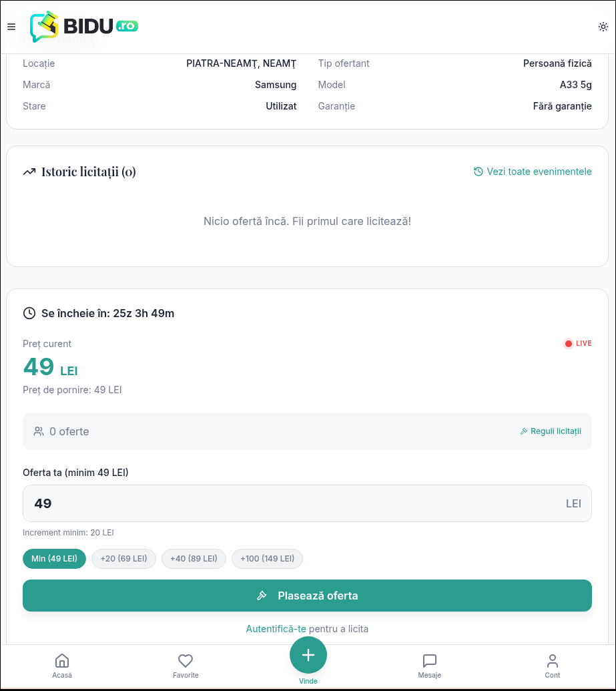
Task: Click the Plasează oferta button
Action: tap(307, 596)
